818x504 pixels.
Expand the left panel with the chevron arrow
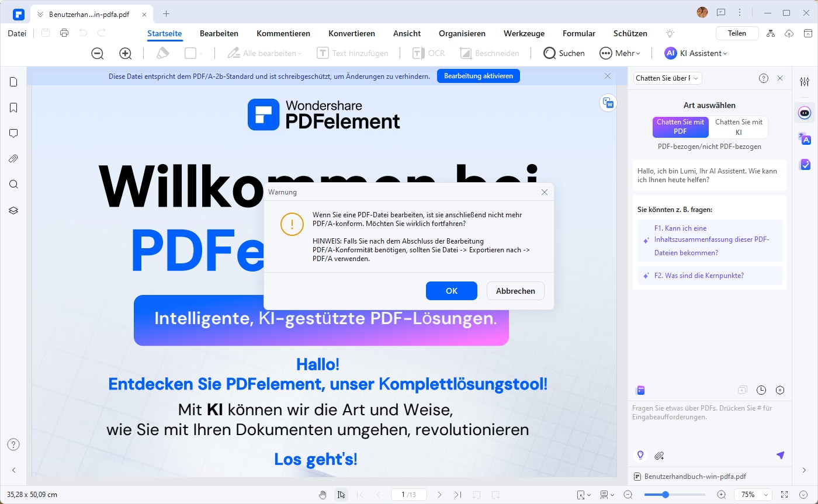click(x=13, y=470)
